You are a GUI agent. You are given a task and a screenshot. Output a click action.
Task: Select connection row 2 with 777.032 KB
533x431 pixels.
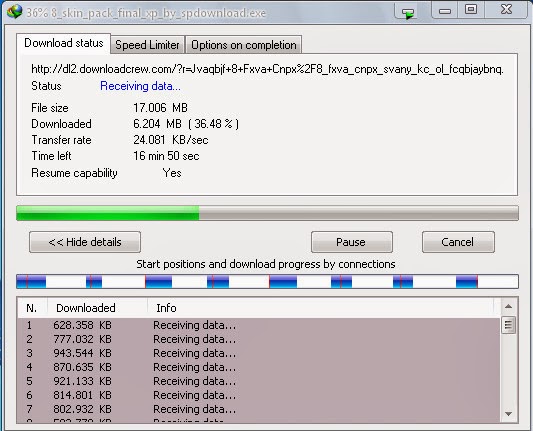click(x=258, y=339)
